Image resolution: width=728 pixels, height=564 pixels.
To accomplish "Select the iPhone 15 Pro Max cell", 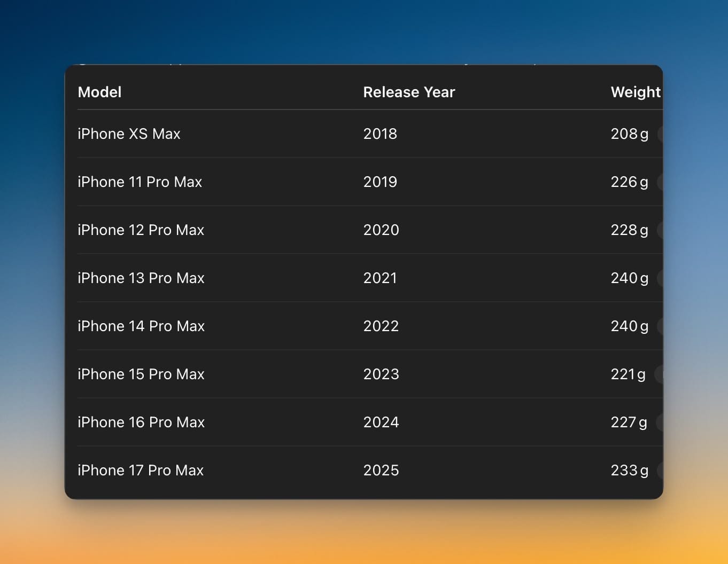I will click(141, 374).
